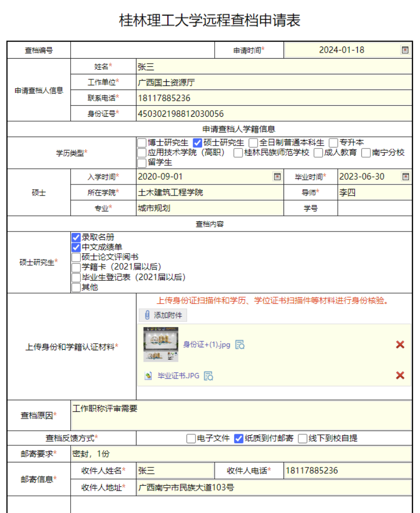Preview the 身份证+(1).jpg file icon
420x513 pixels.
click(x=240, y=345)
